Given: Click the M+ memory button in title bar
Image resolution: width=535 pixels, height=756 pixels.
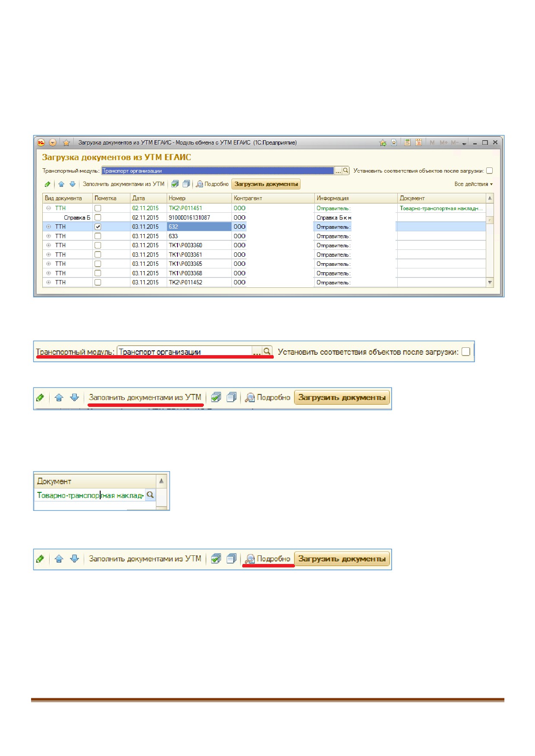Looking at the screenshot, I should 443,143.
